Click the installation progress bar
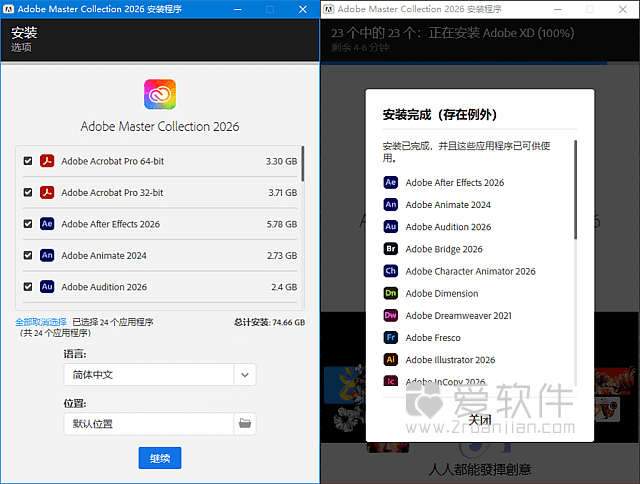The height and width of the screenshot is (484, 640). point(480,63)
